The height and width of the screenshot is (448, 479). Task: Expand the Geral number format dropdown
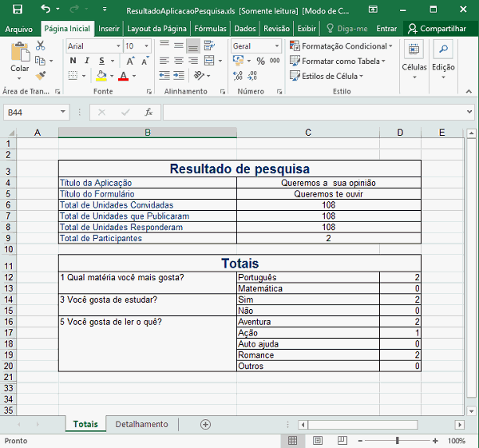[x=275, y=46]
